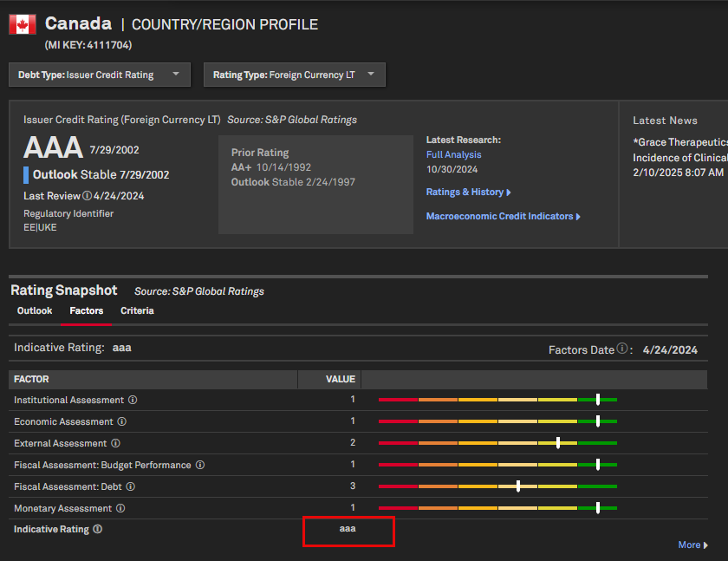Click info icon beside Institutional Assessment
728x561 pixels.
(x=133, y=400)
